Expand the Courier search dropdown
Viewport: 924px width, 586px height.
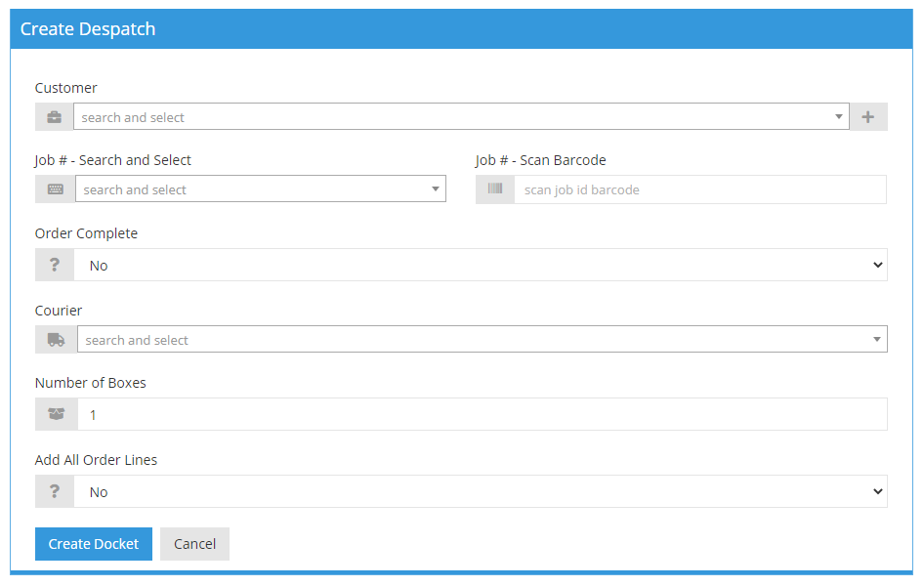(x=876, y=339)
